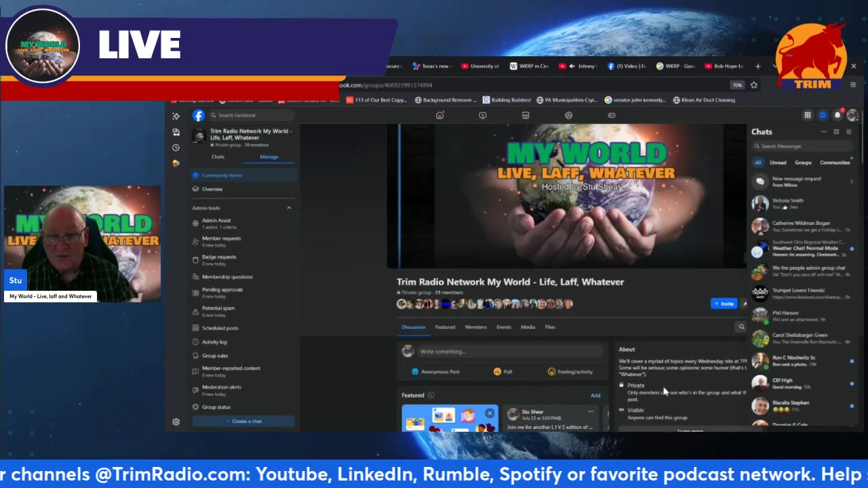
Task: Open the Files tab
Action: coord(550,327)
